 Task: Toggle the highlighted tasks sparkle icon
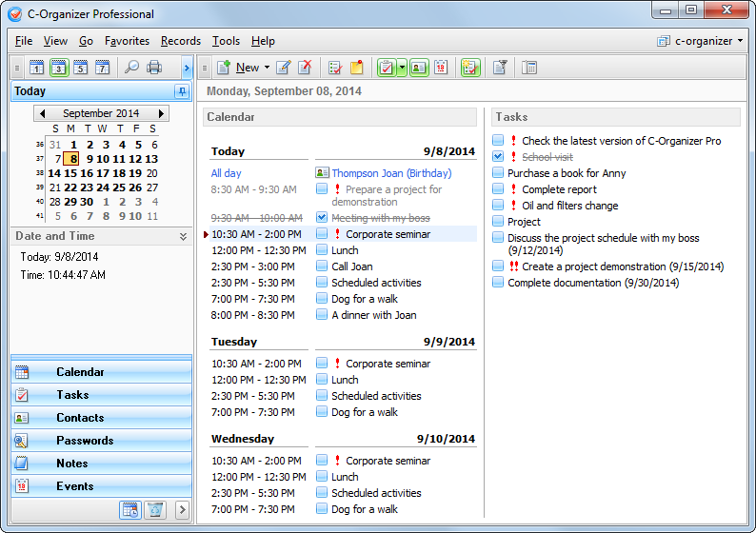point(470,68)
